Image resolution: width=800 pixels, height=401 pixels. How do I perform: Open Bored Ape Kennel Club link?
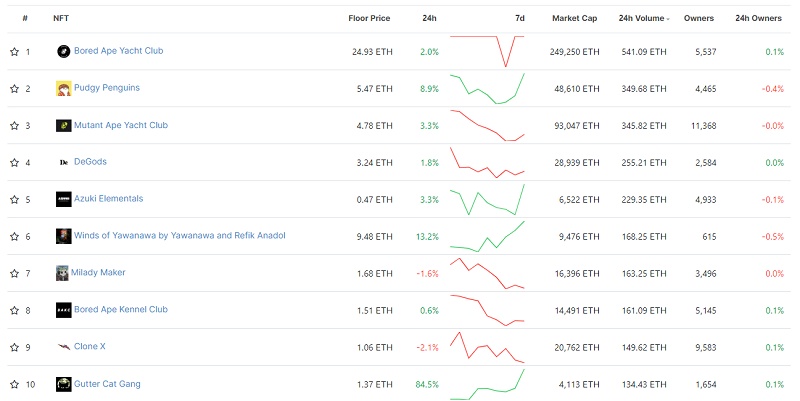[x=119, y=310]
